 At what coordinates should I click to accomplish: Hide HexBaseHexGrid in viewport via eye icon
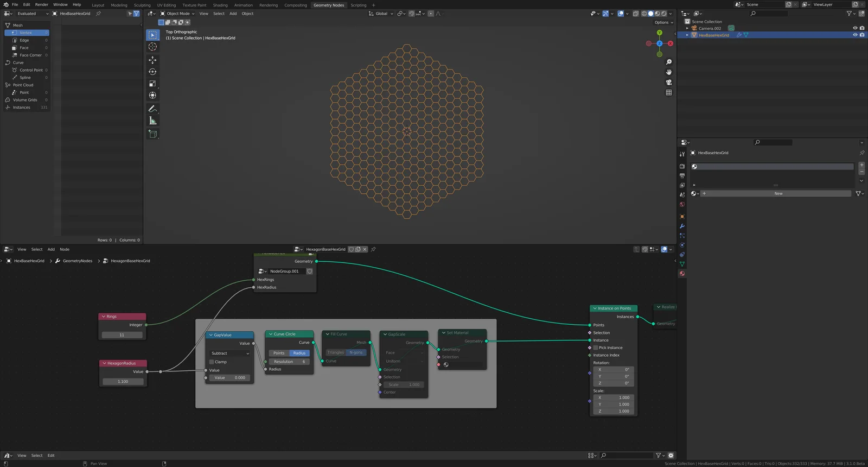coord(855,35)
